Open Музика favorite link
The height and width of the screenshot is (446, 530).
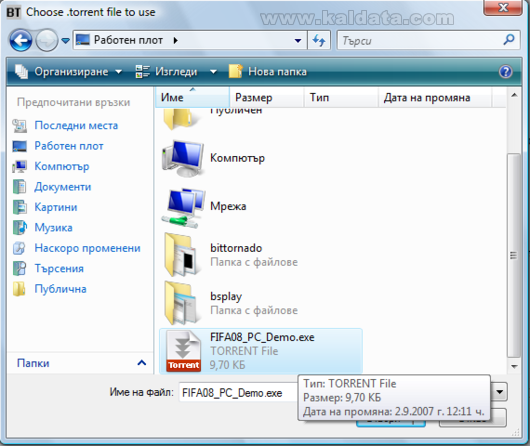click(x=53, y=228)
